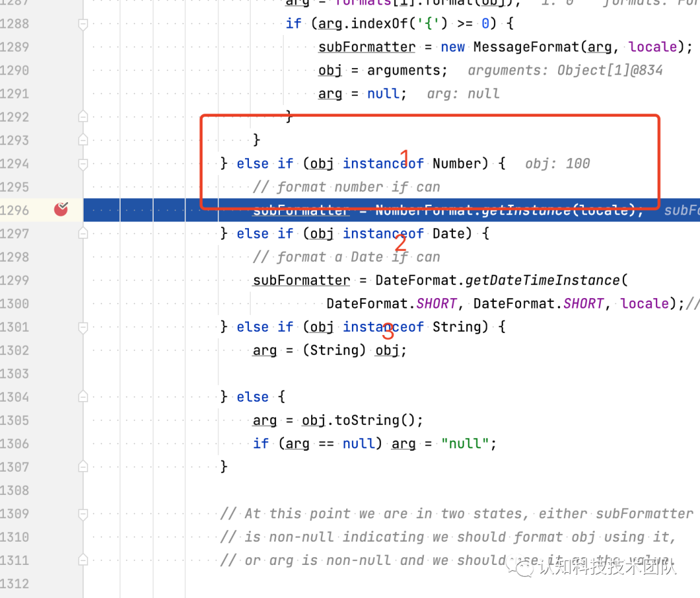Click the verified breakpoint icon on line 1296
This screenshot has height=598, width=700.
tap(60, 209)
